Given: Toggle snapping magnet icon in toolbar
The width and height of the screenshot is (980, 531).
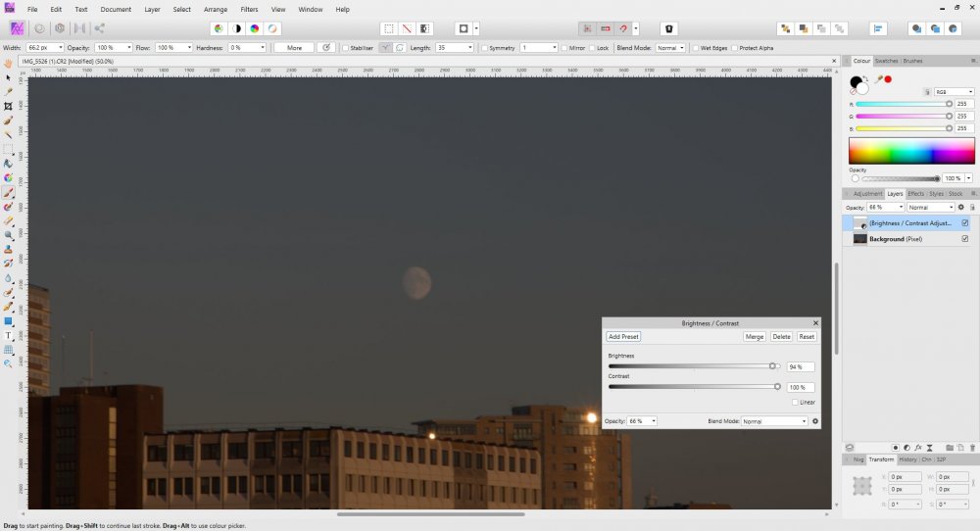Looking at the screenshot, I should tap(623, 28).
